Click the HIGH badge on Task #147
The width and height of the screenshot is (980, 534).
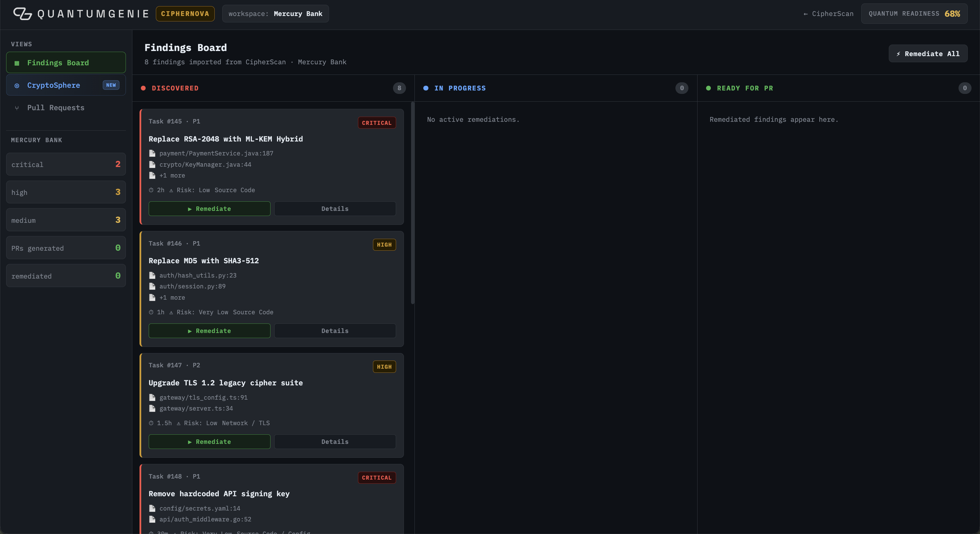point(384,367)
